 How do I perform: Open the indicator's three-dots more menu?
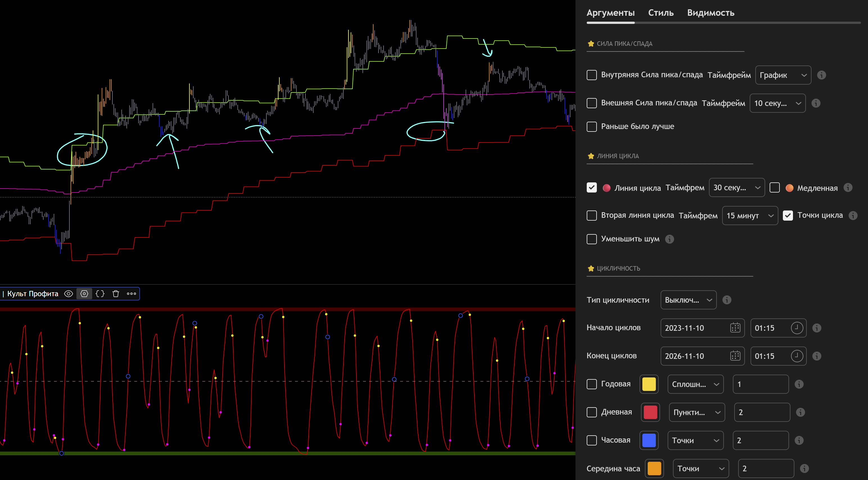[x=132, y=294]
